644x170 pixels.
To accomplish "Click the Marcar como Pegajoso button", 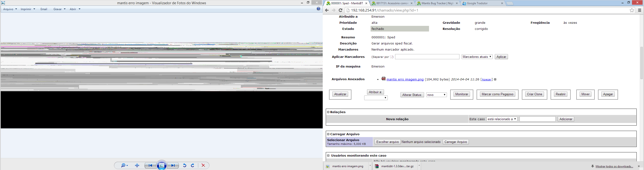I will pos(498,94).
